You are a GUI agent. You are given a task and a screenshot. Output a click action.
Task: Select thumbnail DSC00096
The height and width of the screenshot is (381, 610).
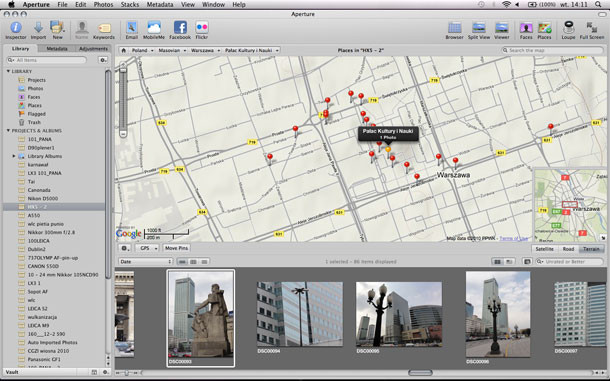tap(498, 314)
